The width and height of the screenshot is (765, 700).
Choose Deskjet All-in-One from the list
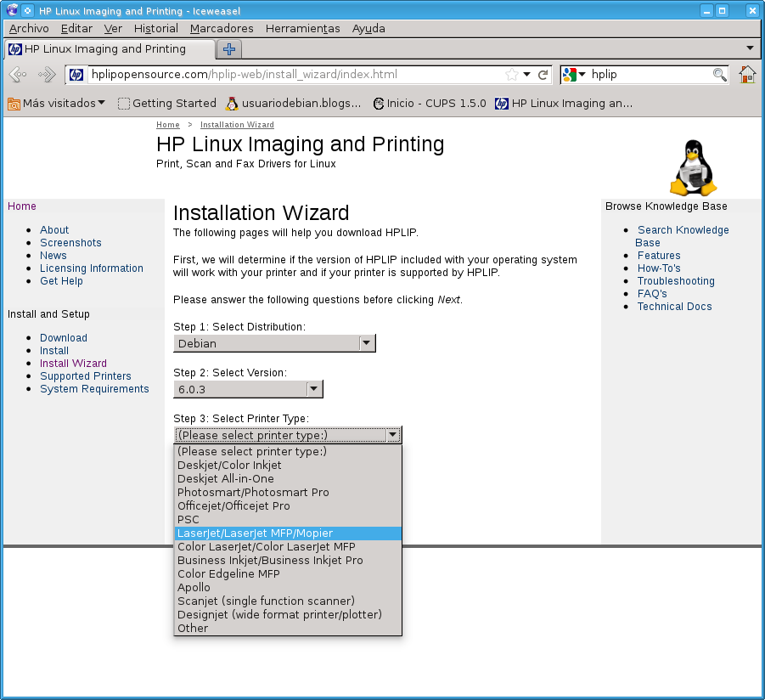(288, 479)
